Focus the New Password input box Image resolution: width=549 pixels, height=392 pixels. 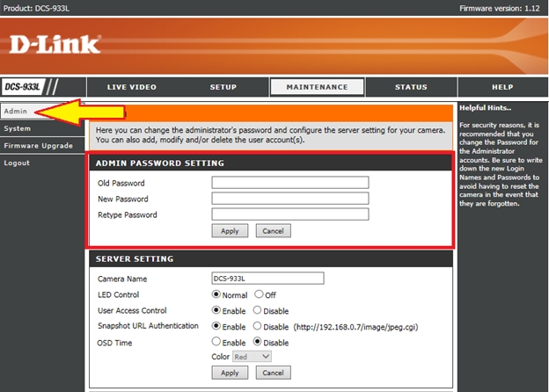289,199
